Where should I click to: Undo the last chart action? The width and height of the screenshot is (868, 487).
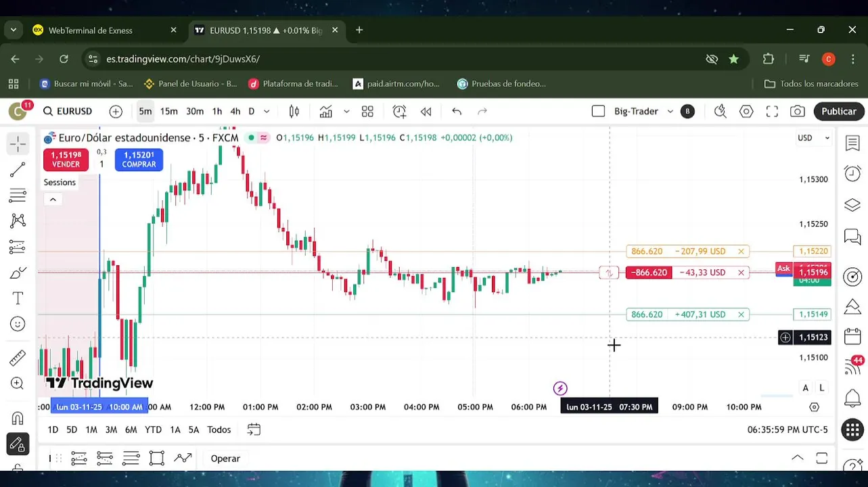tap(457, 111)
